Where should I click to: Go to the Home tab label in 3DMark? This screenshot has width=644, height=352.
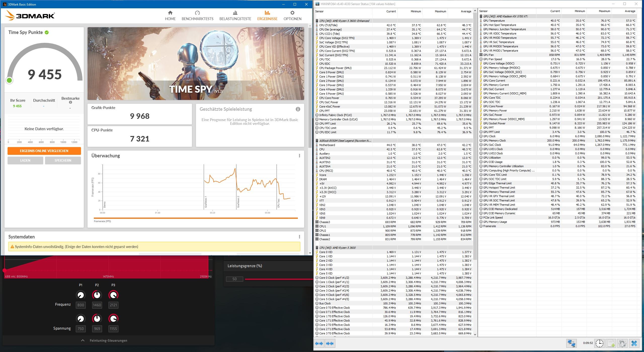click(170, 19)
